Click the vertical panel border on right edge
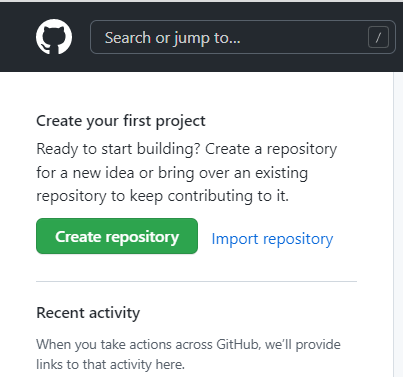Screen dimensions: 403x377 393,223
